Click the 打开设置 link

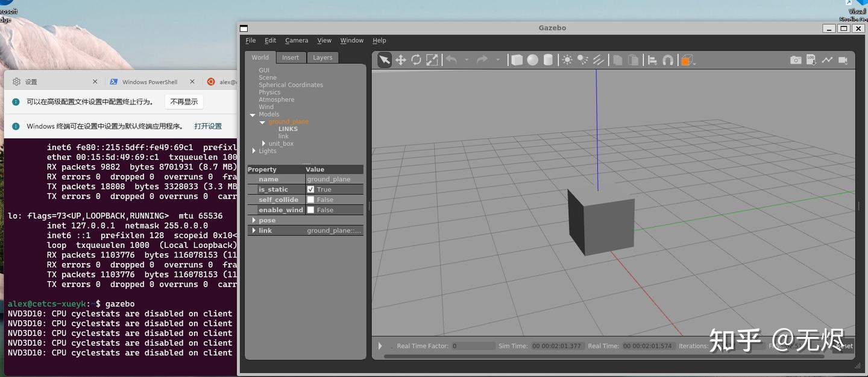(x=208, y=126)
